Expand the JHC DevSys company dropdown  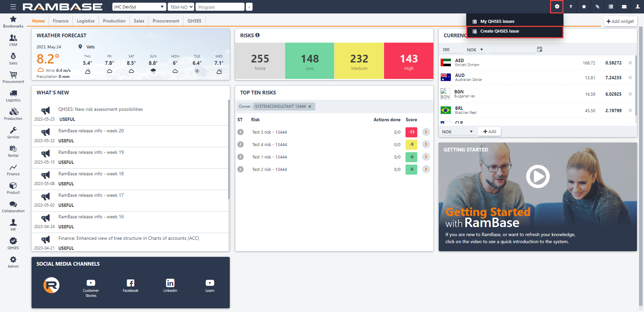139,7
